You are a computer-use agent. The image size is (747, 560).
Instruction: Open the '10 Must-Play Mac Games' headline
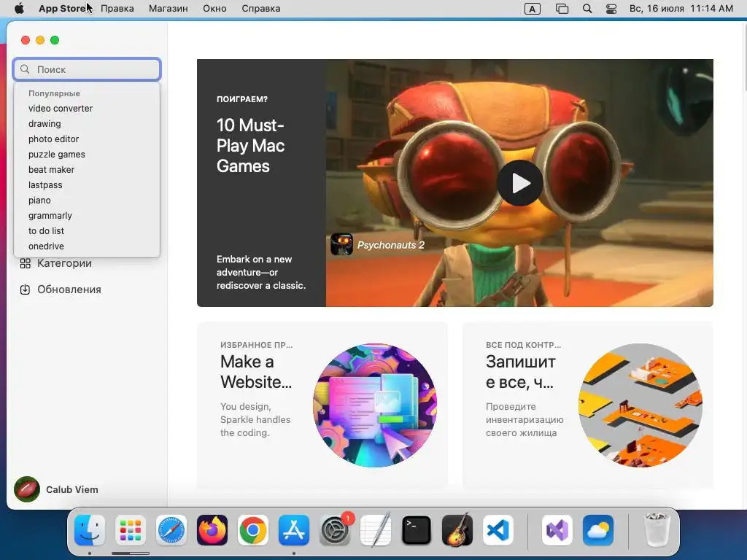coord(251,145)
